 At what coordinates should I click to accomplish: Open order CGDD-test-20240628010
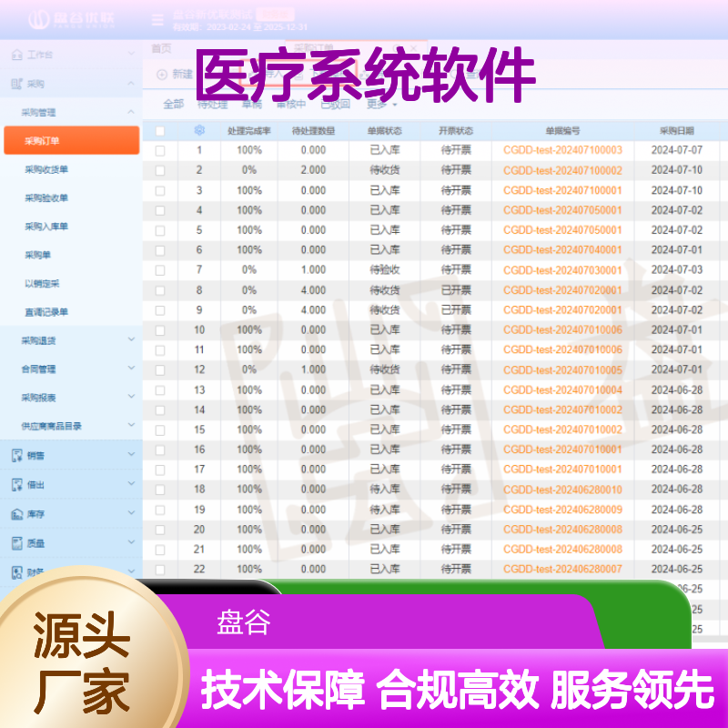(562, 490)
